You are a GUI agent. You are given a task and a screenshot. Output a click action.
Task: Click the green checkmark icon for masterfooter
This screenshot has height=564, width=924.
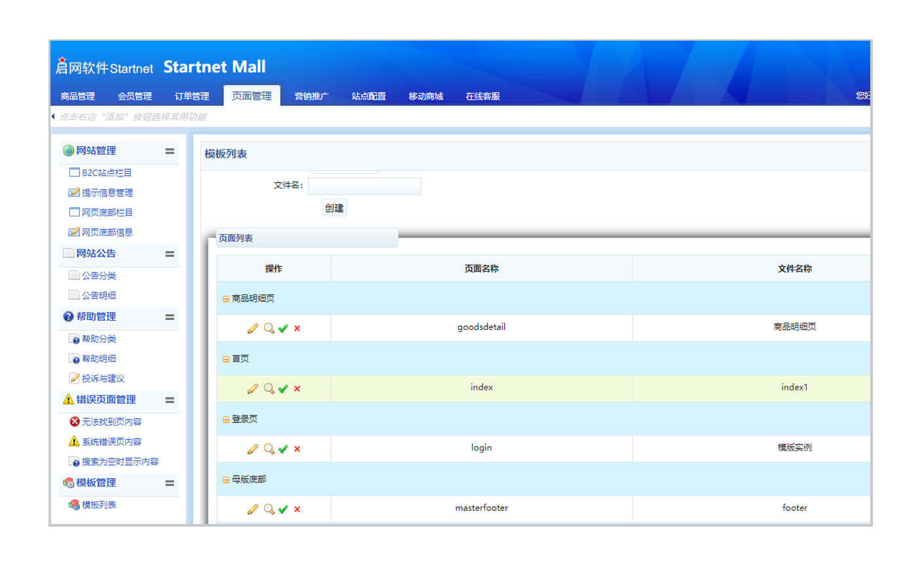(283, 510)
